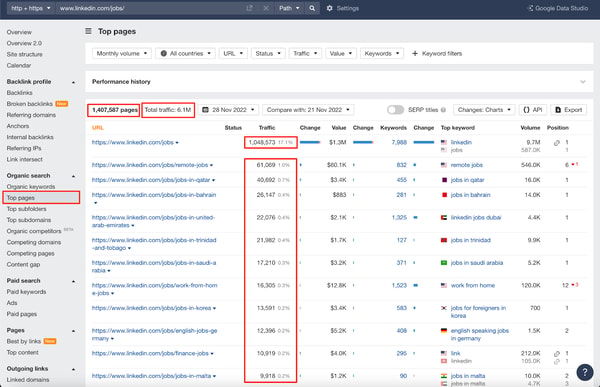This screenshot has height=387, width=600.
Task: Open the linkedin.com/jobs/remote-jobs URL link
Action: point(150,165)
